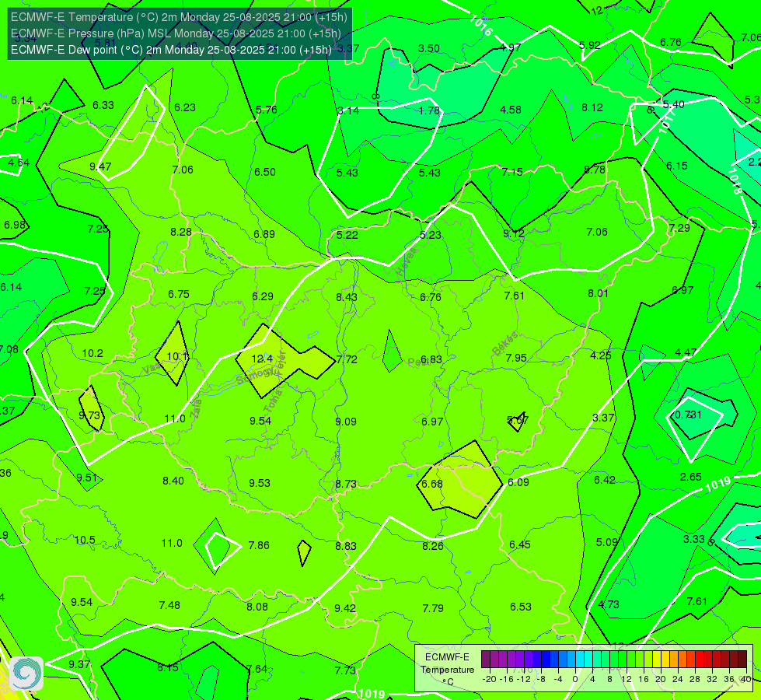The height and width of the screenshot is (700, 761).
Task: Click the 7.79 temperature value
Action: coord(433,608)
